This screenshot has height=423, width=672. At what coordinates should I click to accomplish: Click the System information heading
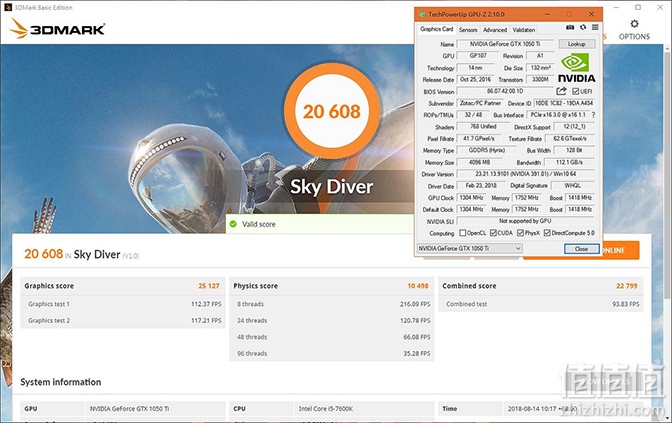click(60, 382)
